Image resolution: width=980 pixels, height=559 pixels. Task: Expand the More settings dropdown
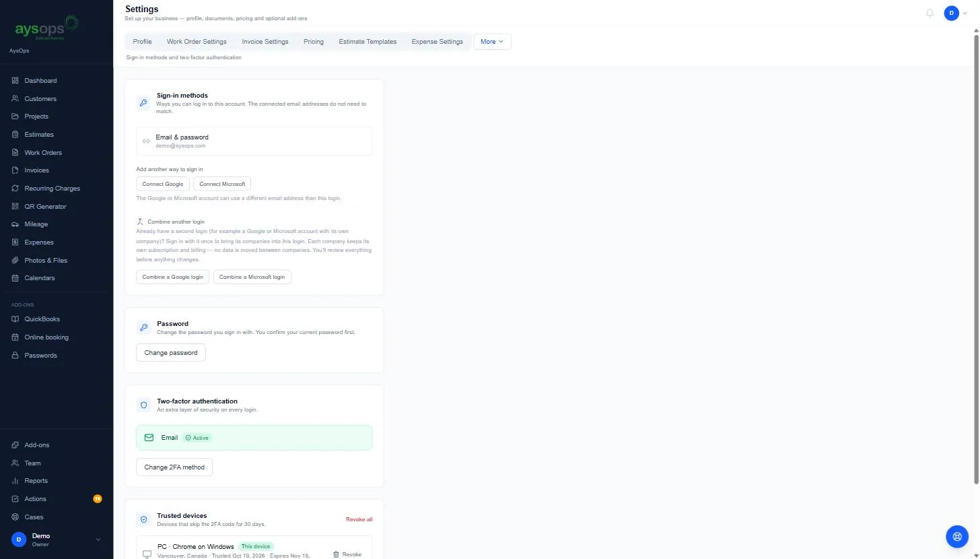pos(493,42)
